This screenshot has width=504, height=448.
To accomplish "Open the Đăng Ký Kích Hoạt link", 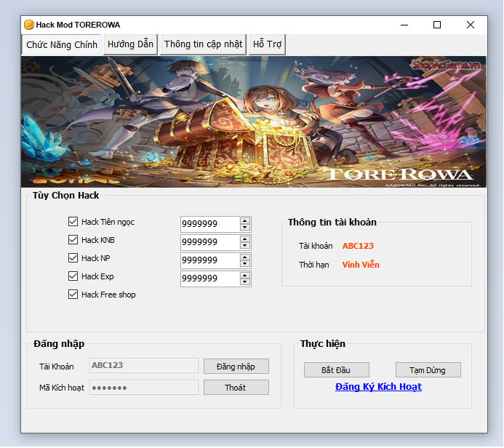I will [378, 387].
